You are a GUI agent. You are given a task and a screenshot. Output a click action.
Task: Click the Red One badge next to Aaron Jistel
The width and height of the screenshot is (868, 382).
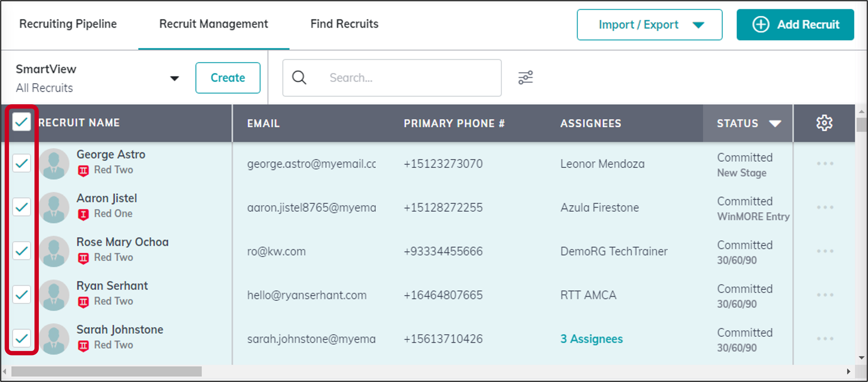pyautogui.click(x=84, y=213)
